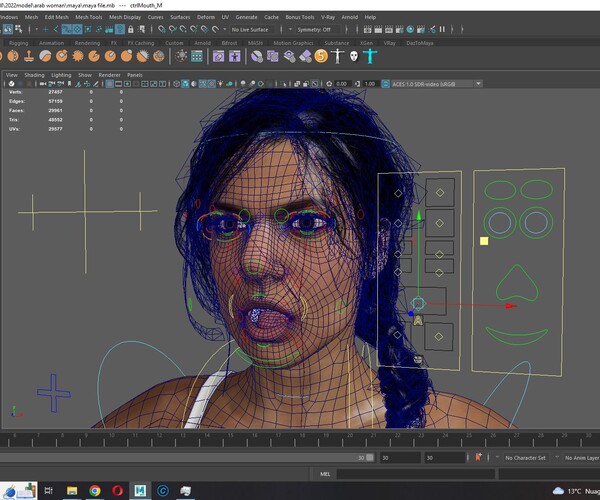The image size is (600, 500).
Task: Toggle the resolution gate button in panel toolbar
Action: pyautogui.click(x=127, y=84)
